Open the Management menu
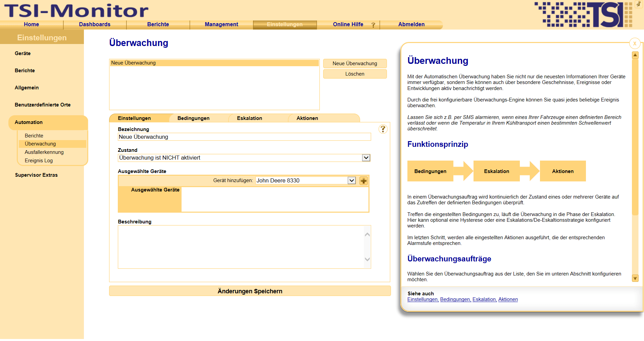Image resolution: width=644 pixels, height=341 pixels. (221, 25)
